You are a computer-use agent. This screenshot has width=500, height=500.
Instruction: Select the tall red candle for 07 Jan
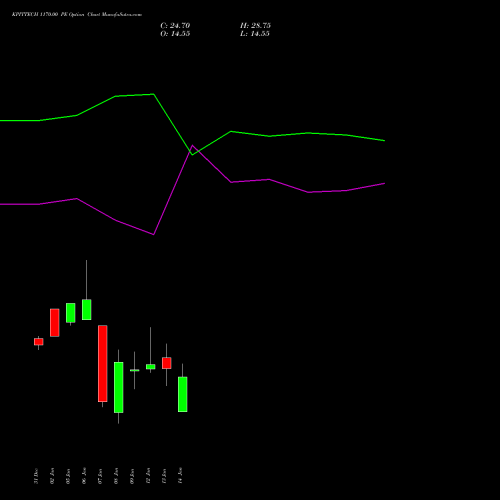pos(103,363)
